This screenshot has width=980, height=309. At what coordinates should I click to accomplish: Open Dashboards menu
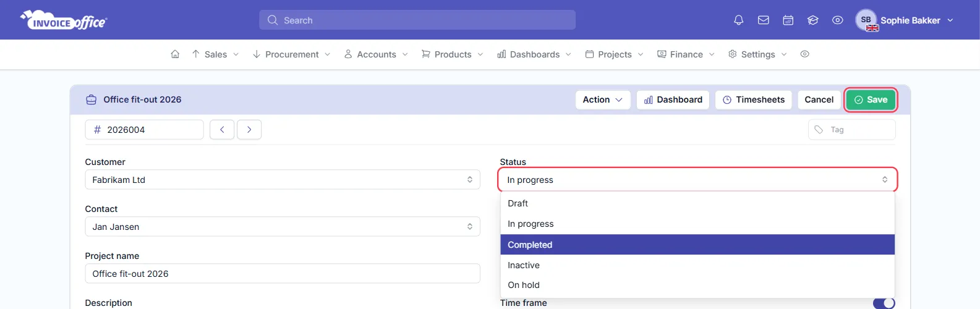pyautogui.click(x=535, y=54)
